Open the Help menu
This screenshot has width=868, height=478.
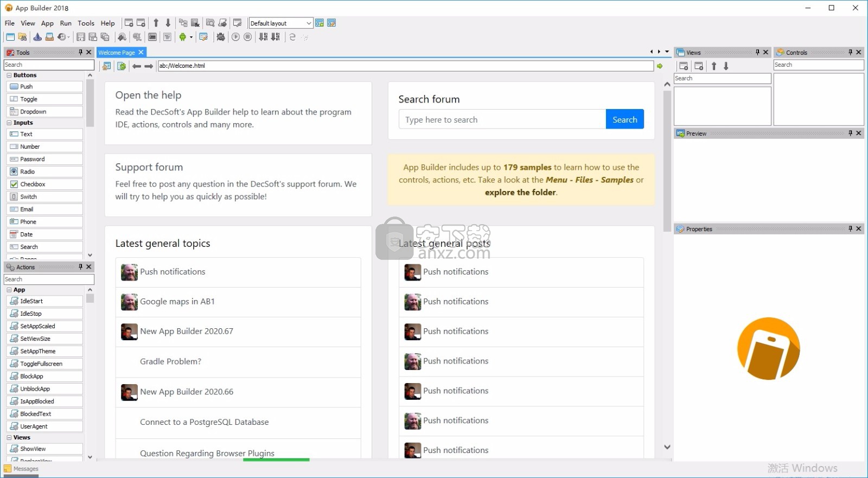coord(107,23)
